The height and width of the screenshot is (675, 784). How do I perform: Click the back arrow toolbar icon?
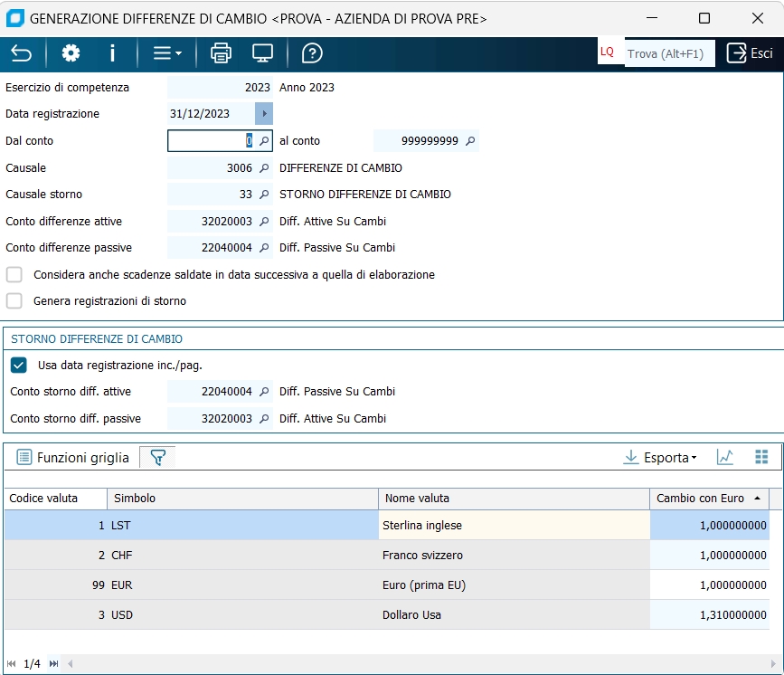coord(21,53)
